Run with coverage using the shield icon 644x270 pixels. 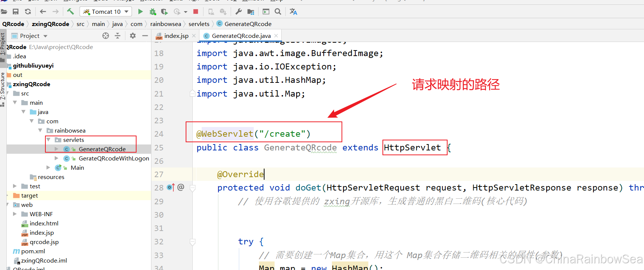(x=164, y=12)
